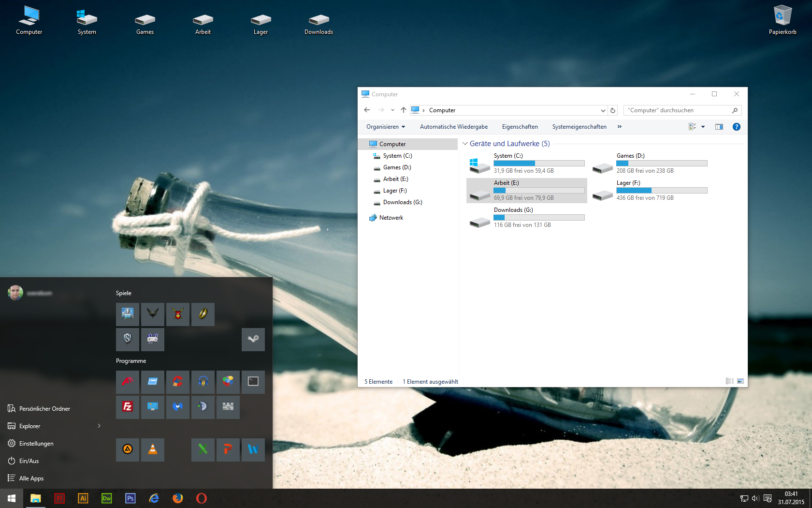The width and height of the screenshot is (812, 508).
Task: Open the Papierkorb recycle bin on the desktop
Action: point(783,20)
